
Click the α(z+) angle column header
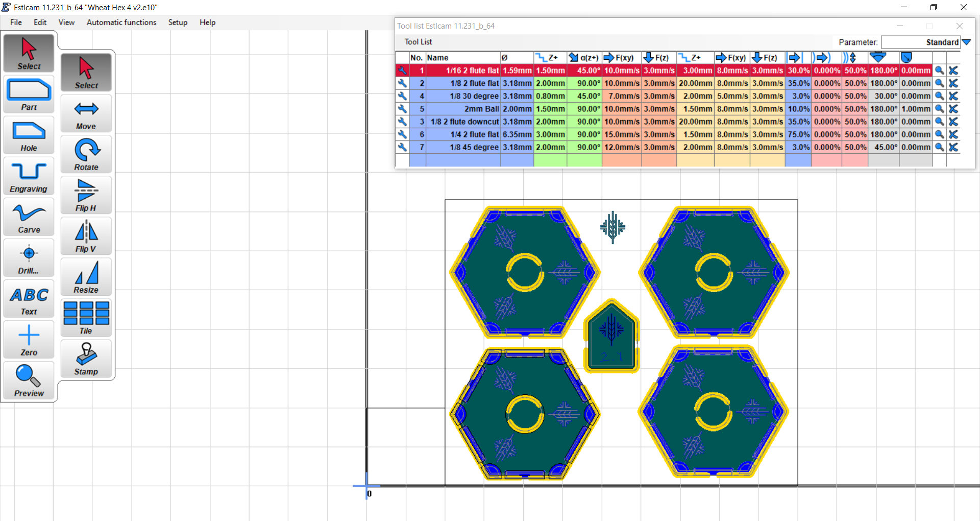point(584,58)
